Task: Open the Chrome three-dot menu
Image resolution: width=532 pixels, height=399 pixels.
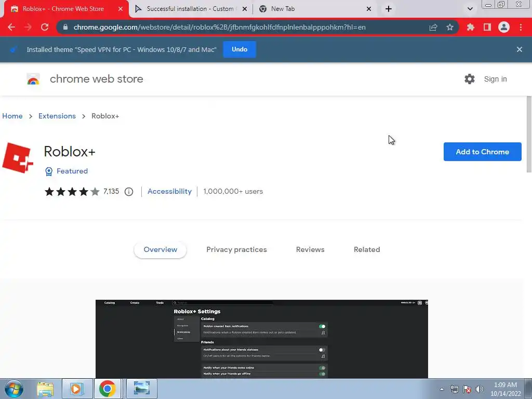Action: coord(521,27)
